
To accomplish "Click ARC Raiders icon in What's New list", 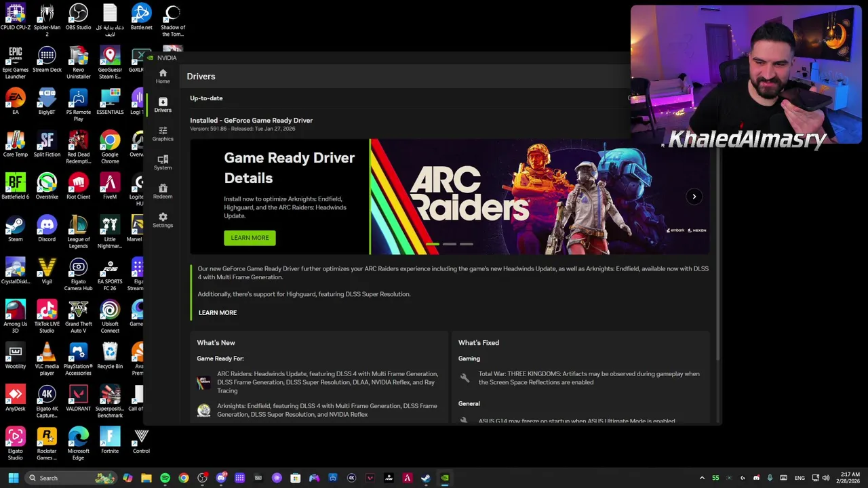I will tap(203, 382).
